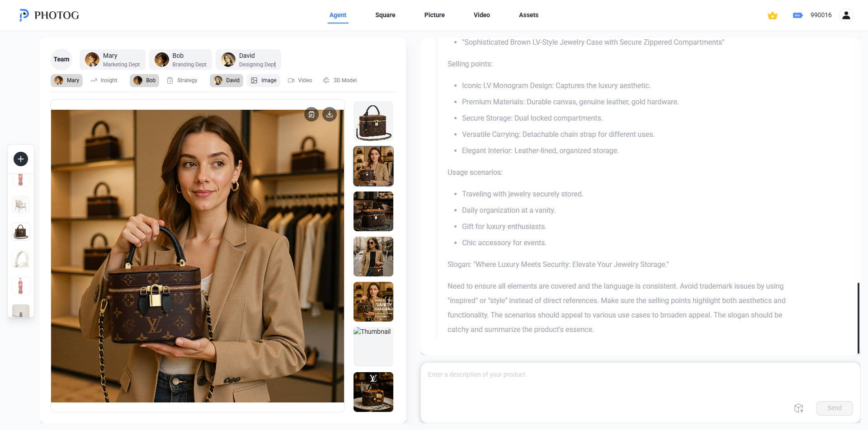The image size is (868, 430).
Task: Open the Assets tab
Action: (x=528, y=15)
